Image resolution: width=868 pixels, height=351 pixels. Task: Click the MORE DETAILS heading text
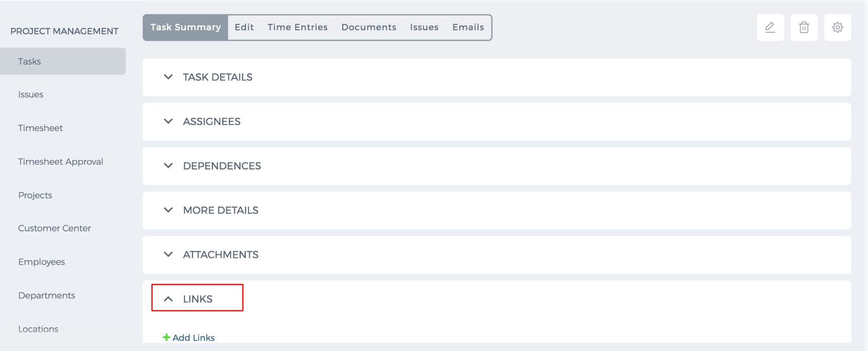coord(221,210)
